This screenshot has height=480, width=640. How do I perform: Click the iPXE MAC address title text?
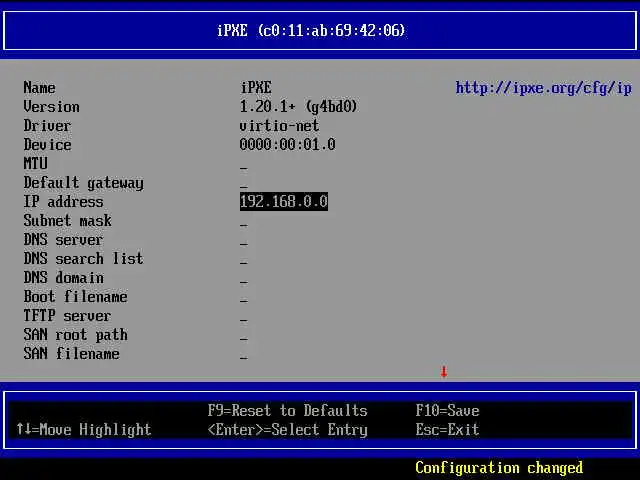311,31
